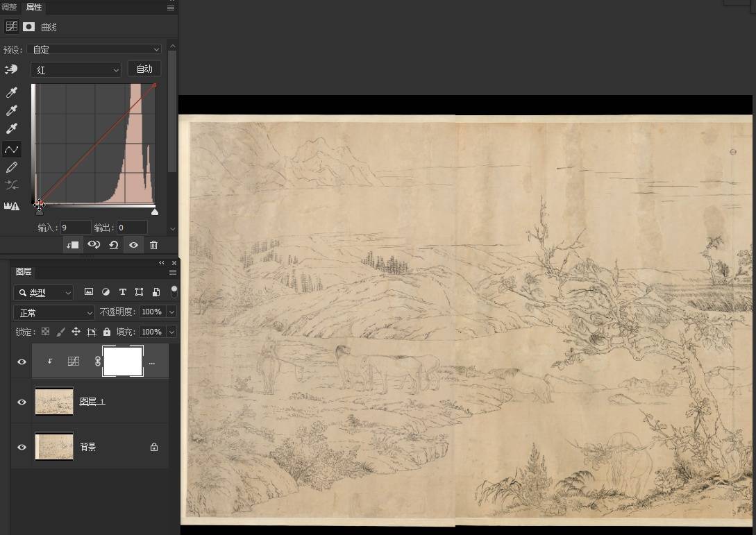Click the on-image targeted adjustment tool

pyautogui.click(x=11, y=69)
